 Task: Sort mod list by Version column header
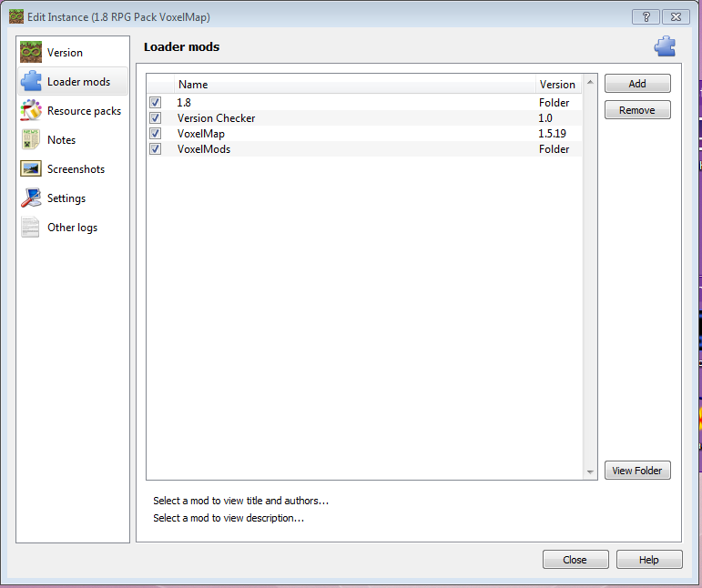pyautogui.click(x=557, y=85)
